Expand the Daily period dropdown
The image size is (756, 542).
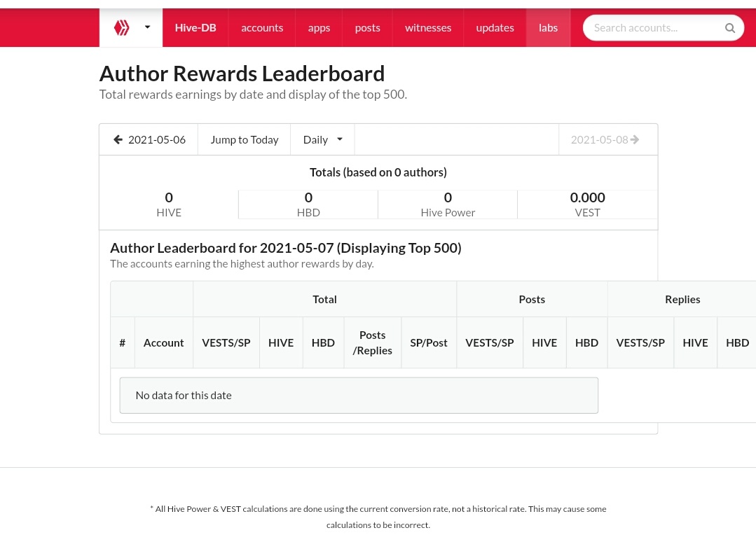322,140
